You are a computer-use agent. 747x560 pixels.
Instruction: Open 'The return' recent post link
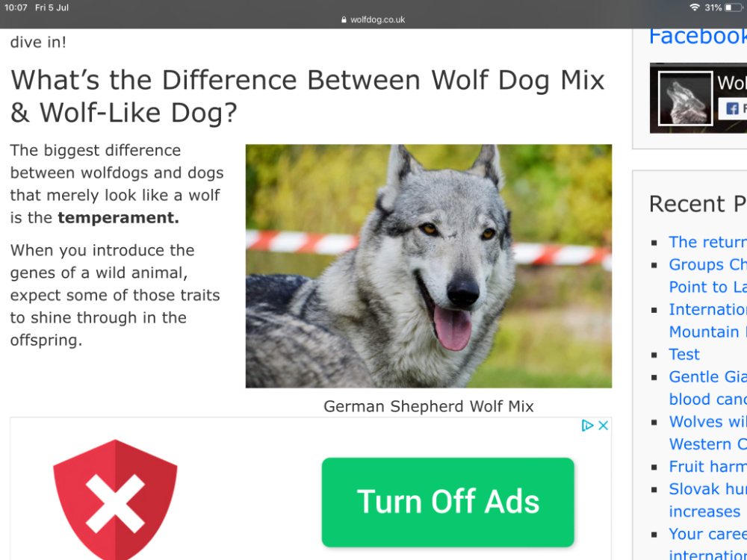click(x=708, y=242)
